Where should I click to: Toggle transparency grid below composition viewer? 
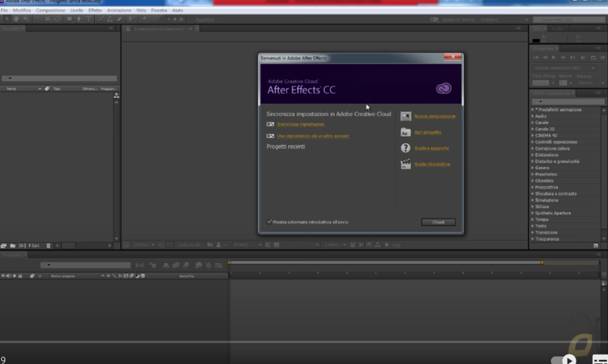277,245
